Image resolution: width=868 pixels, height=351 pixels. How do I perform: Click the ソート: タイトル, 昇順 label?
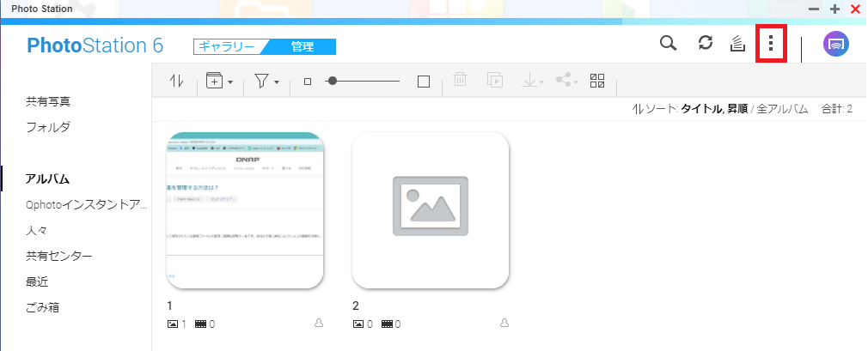[689, 109]
